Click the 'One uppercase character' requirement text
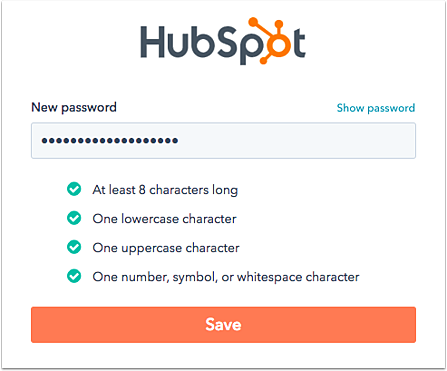 pyautogui.click(x=166, y=248)
